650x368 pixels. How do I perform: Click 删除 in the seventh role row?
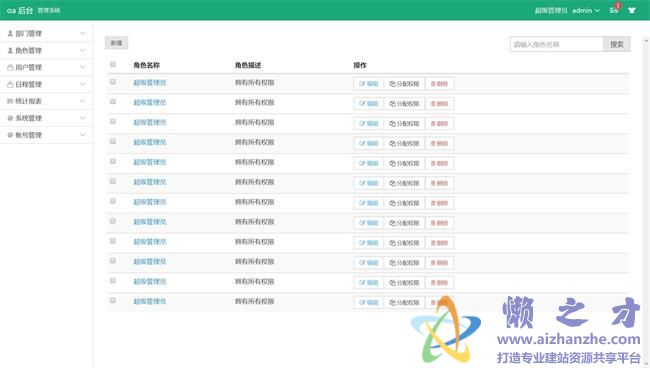(x=439, y=203)
